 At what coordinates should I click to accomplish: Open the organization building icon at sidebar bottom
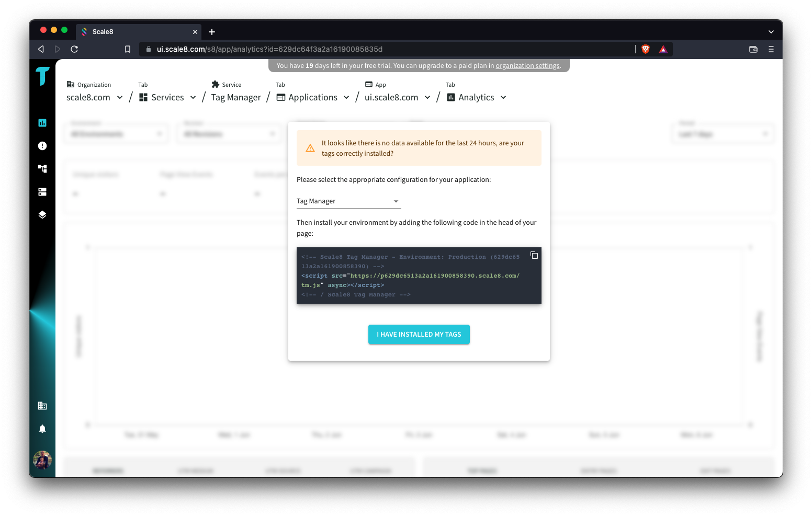tap(42, 406)
